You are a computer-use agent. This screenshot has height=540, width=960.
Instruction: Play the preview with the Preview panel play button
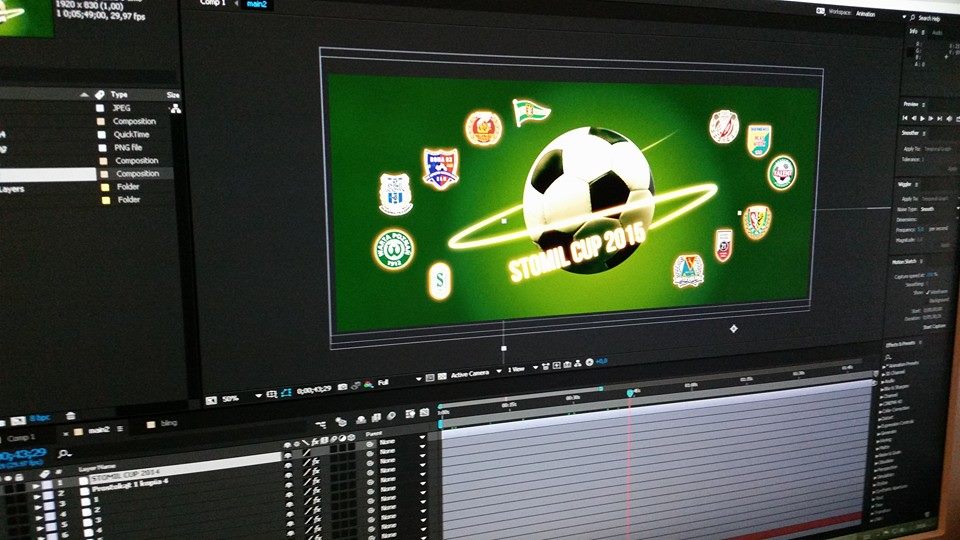[922, 118]
